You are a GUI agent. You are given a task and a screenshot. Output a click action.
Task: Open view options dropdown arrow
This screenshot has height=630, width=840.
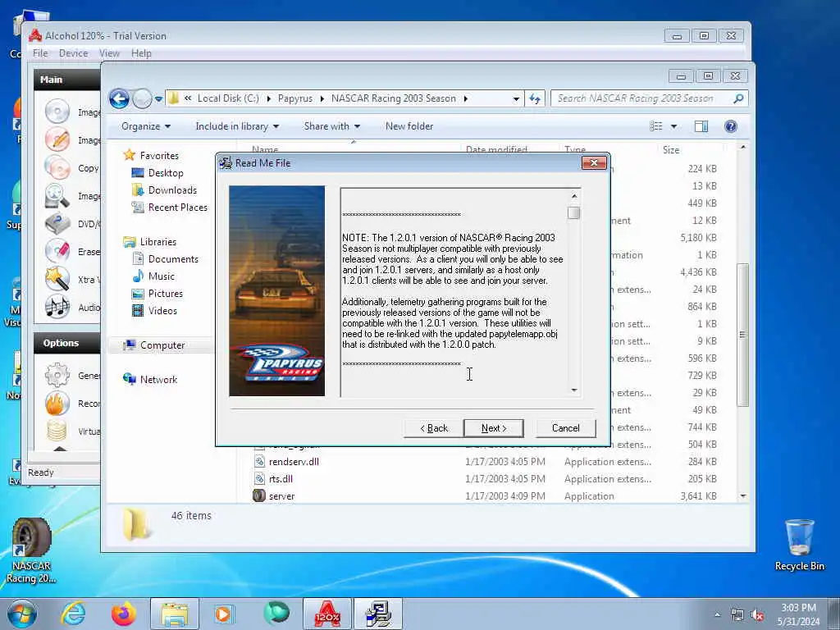pos(674,126)
